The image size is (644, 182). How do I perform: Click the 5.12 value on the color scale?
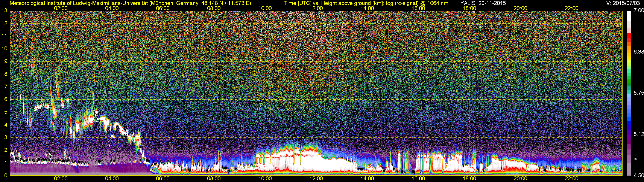pos(638,134)
